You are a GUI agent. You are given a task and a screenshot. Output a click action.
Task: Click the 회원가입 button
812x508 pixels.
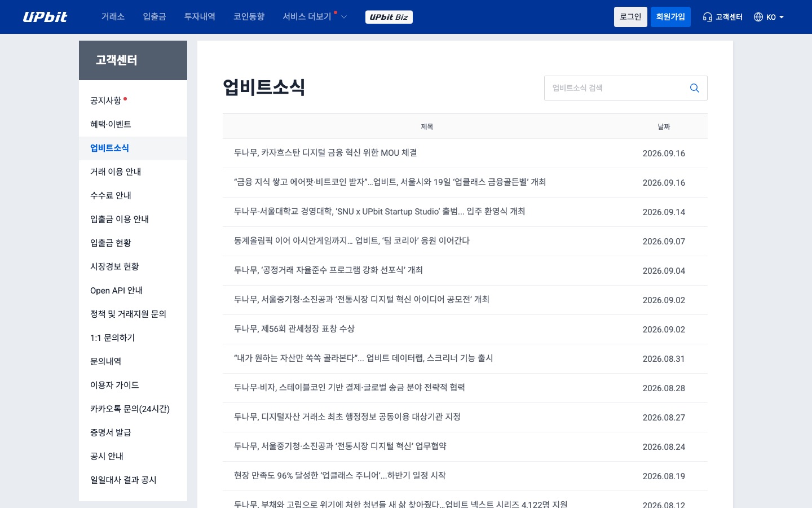pos(670,17)
